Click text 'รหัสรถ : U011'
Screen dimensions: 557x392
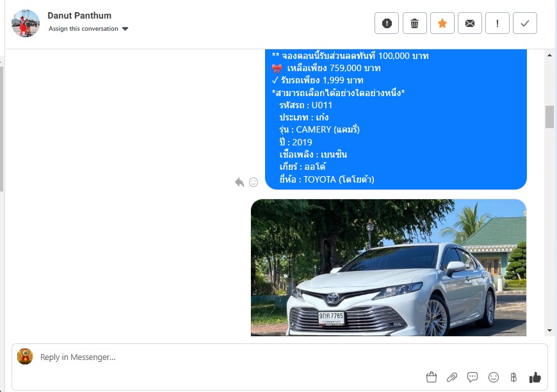click(x=305, y=105)
